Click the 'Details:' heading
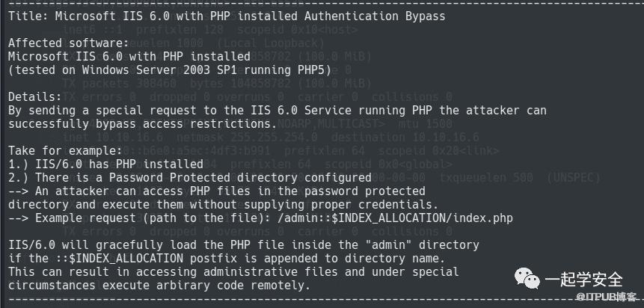Image resolution: width=644 pixels, height=308 pixels. coord(35,96)
